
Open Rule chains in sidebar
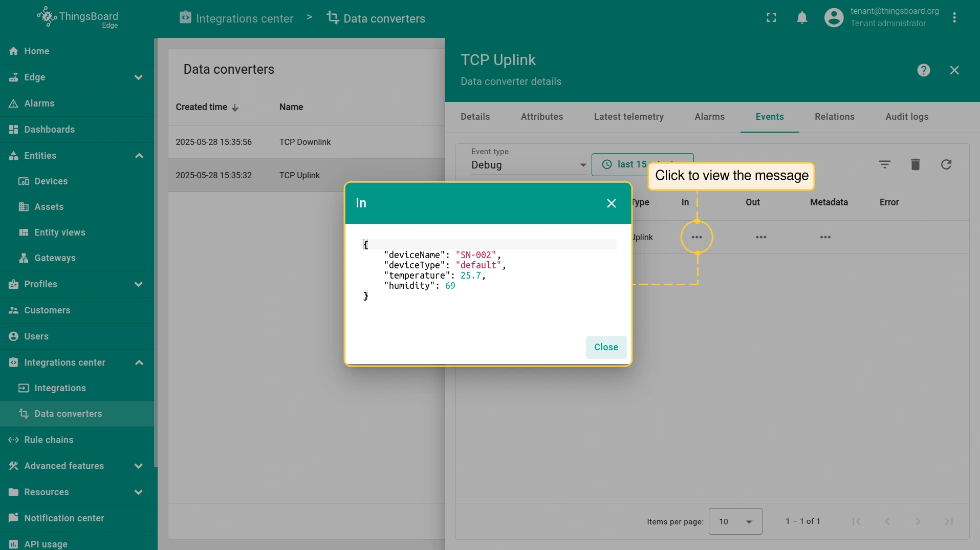click(x=49, y=440)
